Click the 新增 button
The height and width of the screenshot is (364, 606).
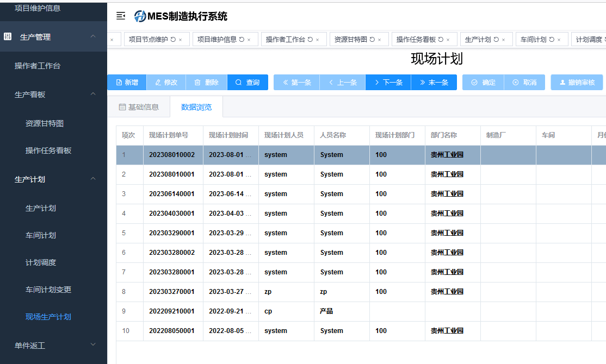127,82
